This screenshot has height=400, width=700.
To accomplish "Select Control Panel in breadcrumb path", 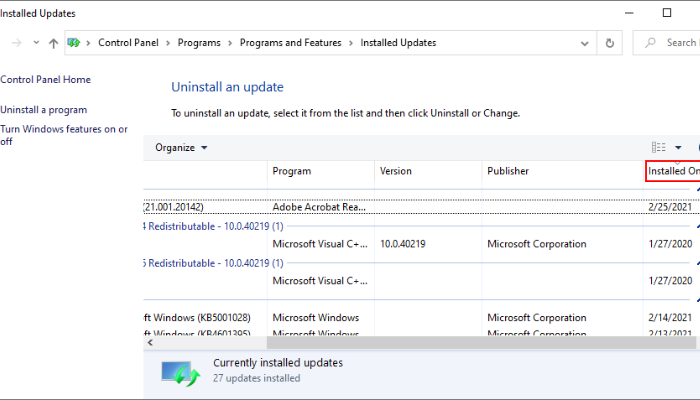I will pos(128,42).
